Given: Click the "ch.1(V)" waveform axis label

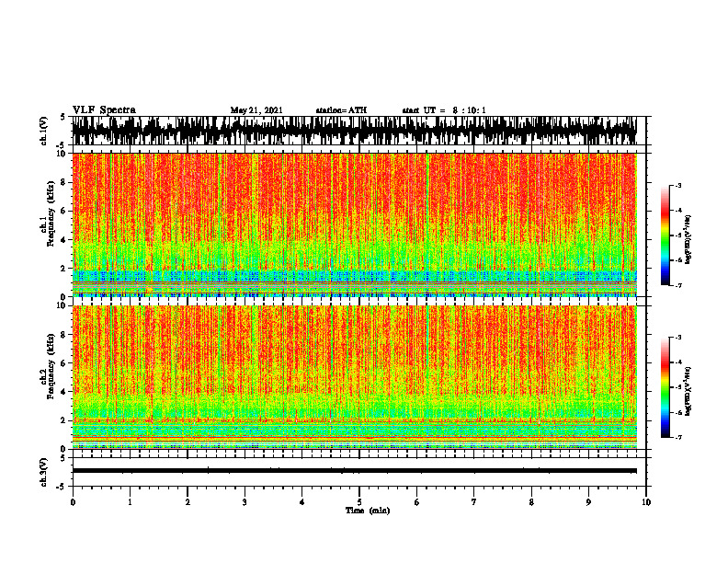Looking at the screenshot, I should 43,131.
